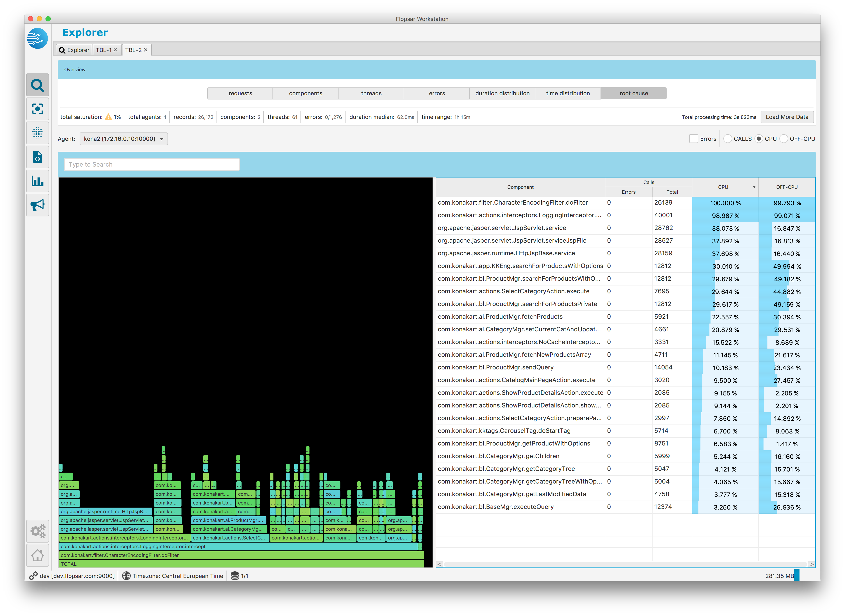The width and height of the screenshot is (845, 616).
Task: Sort by the OFF-CPU column header
Action: point(787,187)
